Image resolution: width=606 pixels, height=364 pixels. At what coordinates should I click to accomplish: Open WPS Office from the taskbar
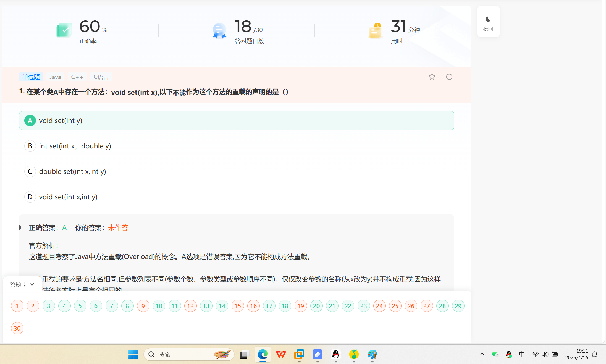281,354
